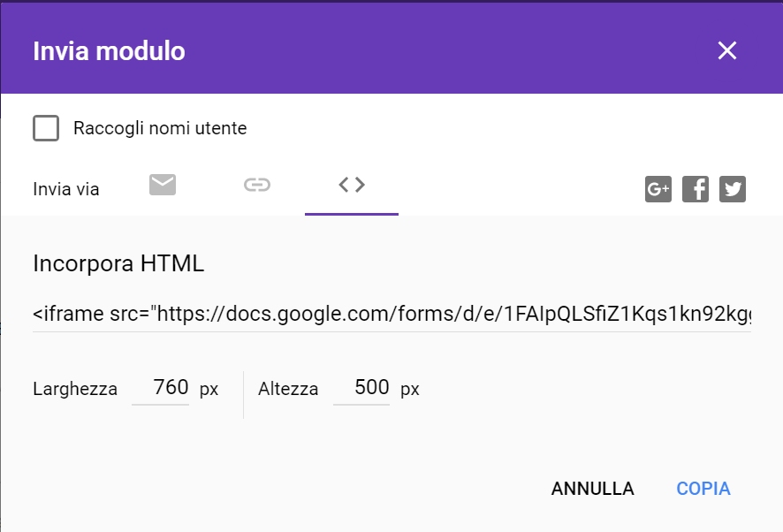
Task: Click the Altezza label text
Action: [x=288, y=389]
